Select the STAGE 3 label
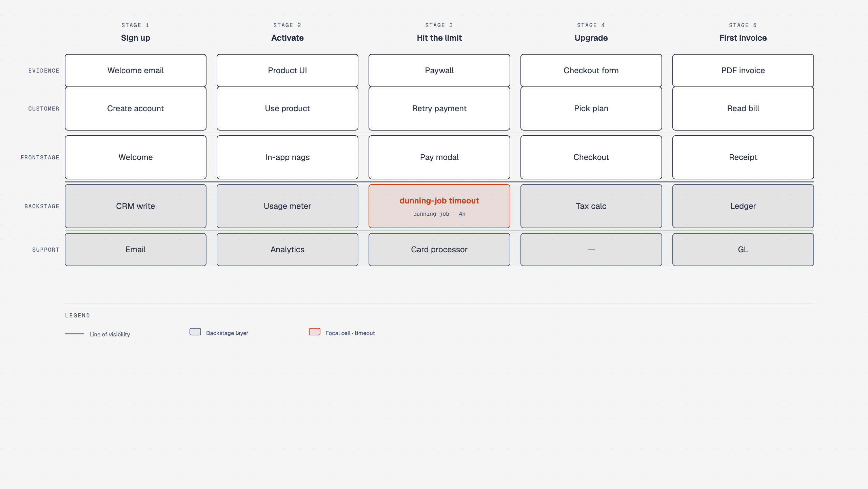The image size is (868, 489). coord(439,25)
